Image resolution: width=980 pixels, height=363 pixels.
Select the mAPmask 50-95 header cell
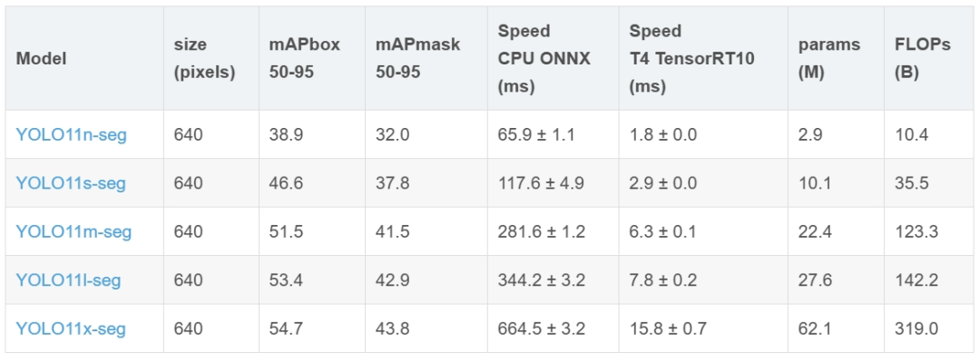coord(417,58)
